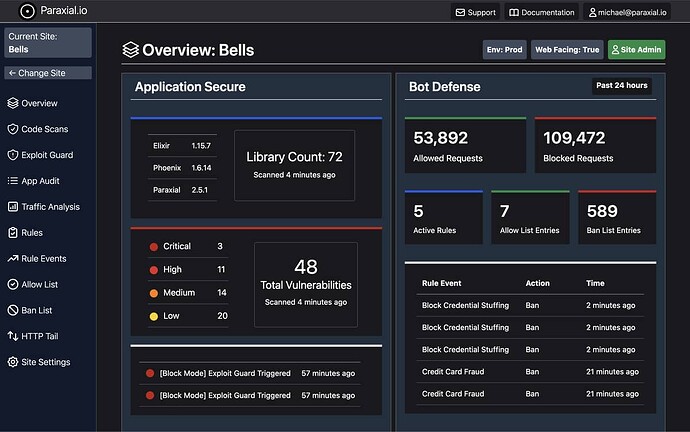Click the Change Site button
Screen dimensions: 690x432
[x=48, y=73]
